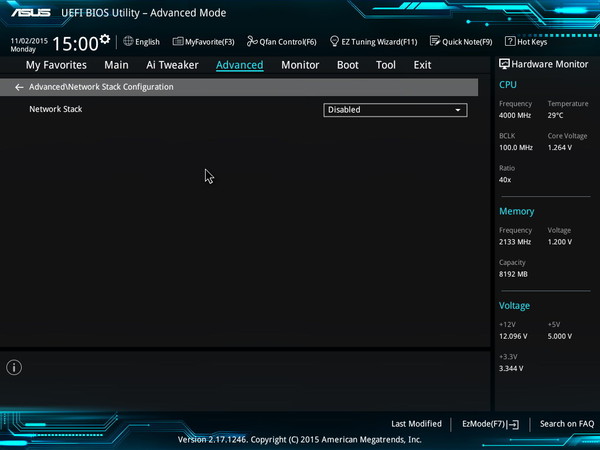
Task: Click the info icon in the help panel
Action: click(14, 367)
